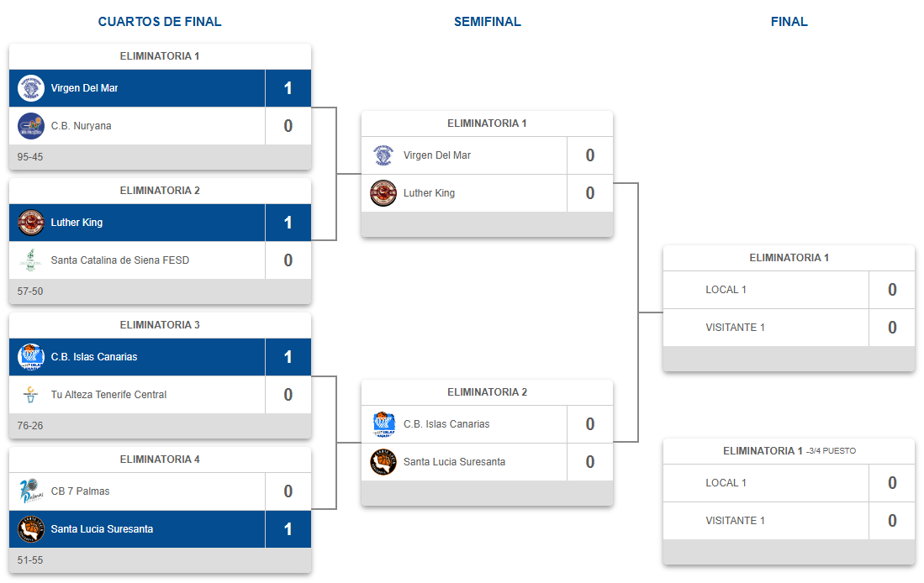Viewport: 924px width, 583px height.
Task: Click the Tu Alteza Tenerife Central logo
Action: 31,395
